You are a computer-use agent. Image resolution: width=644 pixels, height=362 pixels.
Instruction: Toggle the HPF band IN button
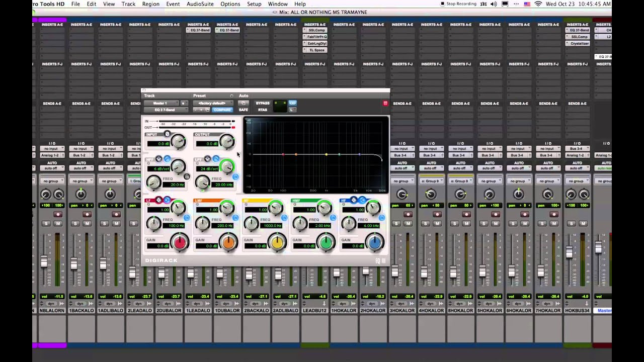[187, 176]
